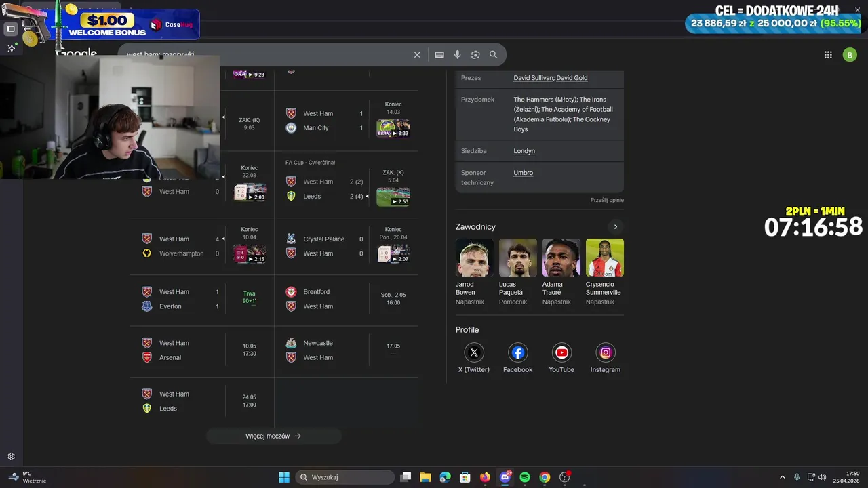
Task: Open Google quick settings gear at bottom-left
Action: tap(11, 457)
